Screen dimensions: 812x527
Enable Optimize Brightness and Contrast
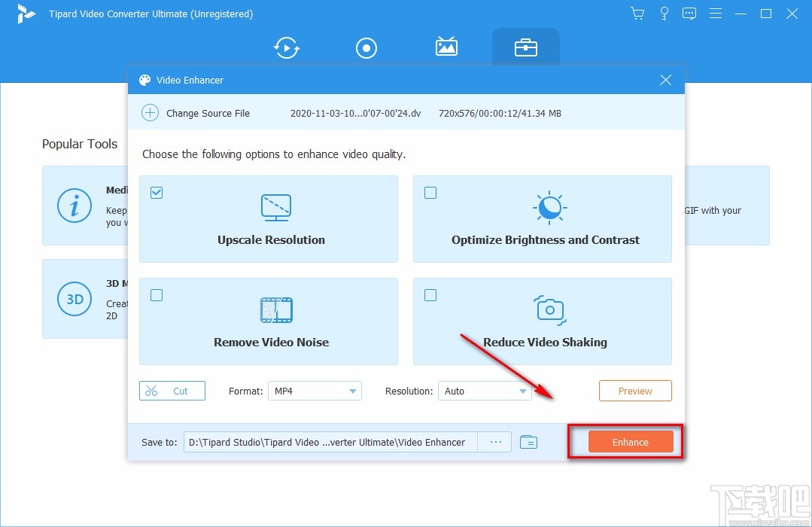click(430, 193)
